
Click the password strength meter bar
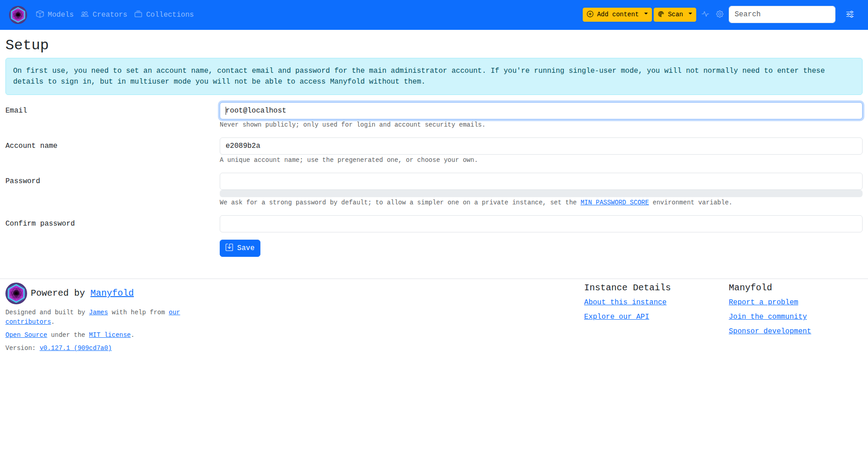541,194
